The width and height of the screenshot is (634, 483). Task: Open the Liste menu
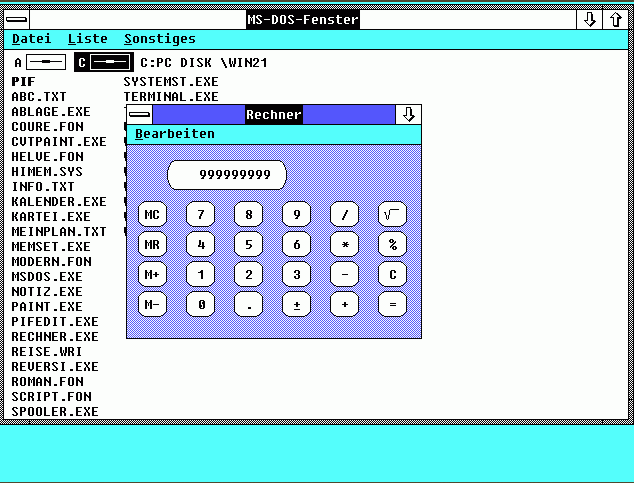pos(87,39)
